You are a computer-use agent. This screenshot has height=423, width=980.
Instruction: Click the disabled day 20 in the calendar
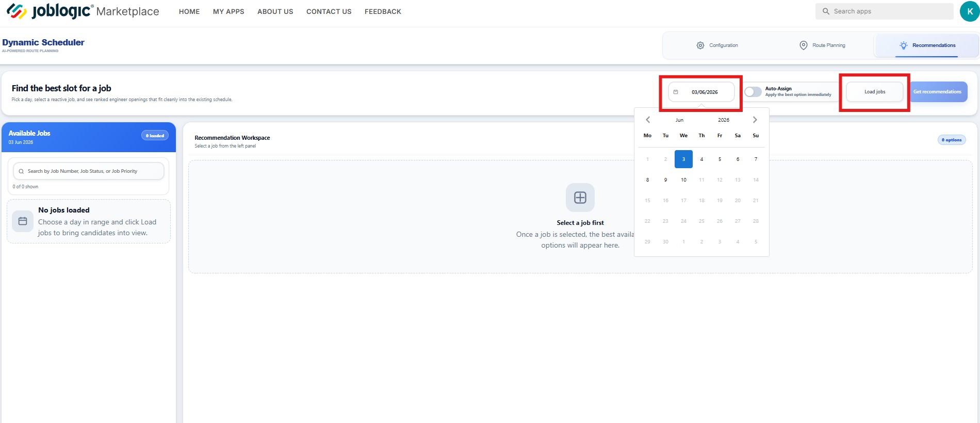tap(738, 201)
